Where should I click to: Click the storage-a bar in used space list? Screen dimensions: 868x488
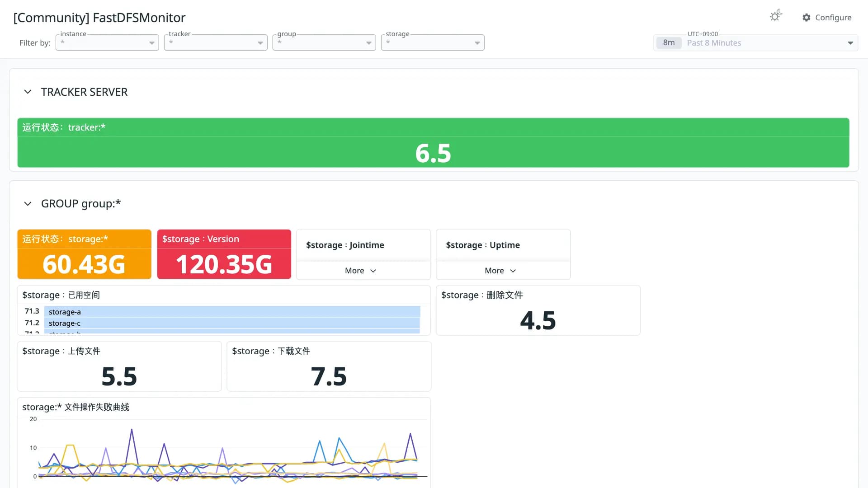[x=232, y=312]
